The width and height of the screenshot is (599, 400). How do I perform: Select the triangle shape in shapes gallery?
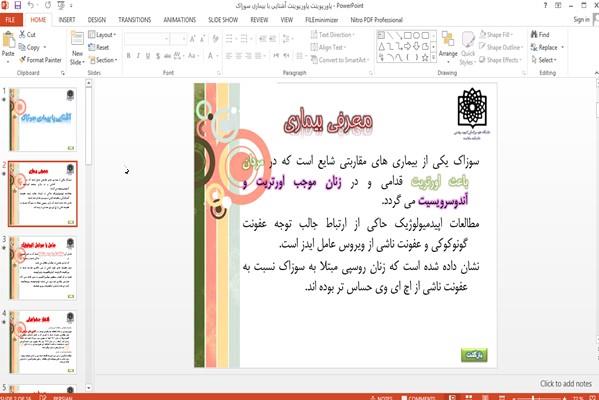[x=381, y=47]
